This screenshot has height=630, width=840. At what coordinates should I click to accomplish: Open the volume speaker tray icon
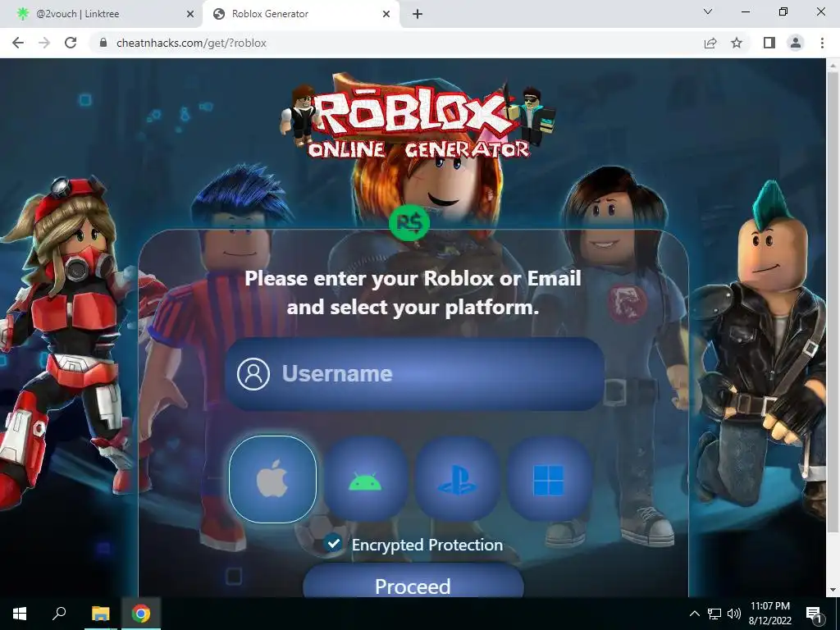click(x=734, y=614)
